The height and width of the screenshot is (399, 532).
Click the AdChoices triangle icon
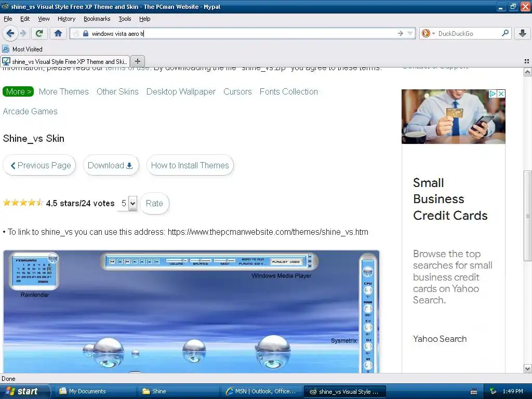[493, 94]
